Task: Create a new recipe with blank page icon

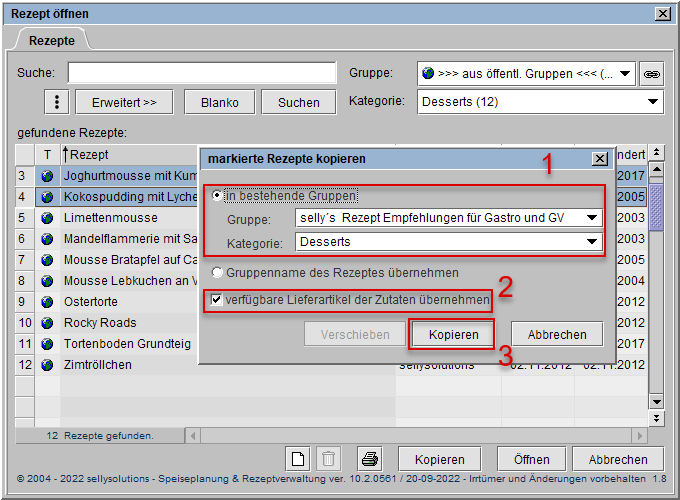Action: click(298, 459)
